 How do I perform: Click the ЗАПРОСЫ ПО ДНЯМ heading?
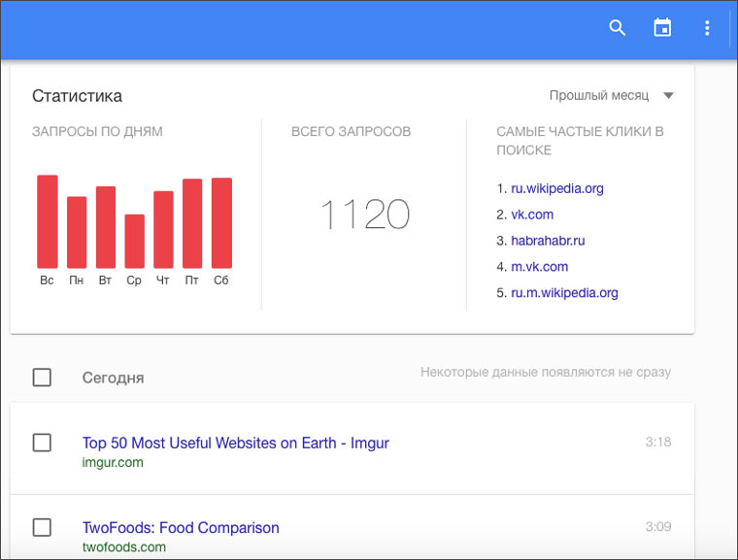[x=97, y=131]
